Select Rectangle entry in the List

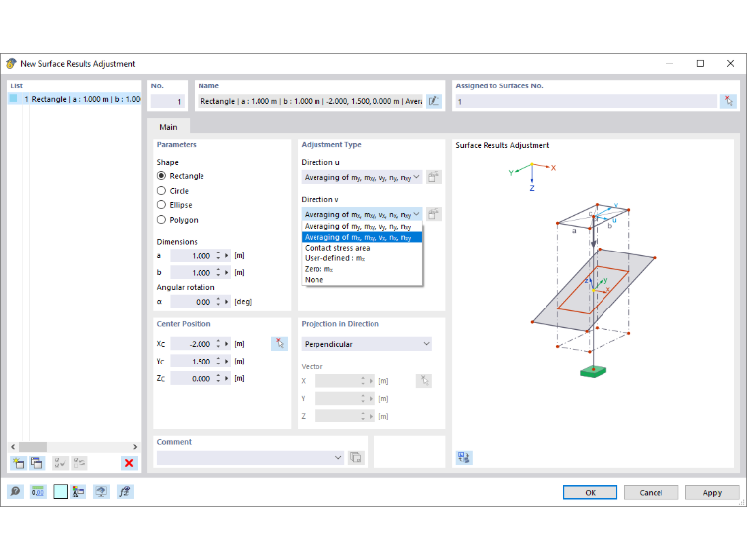coord(75,99)
